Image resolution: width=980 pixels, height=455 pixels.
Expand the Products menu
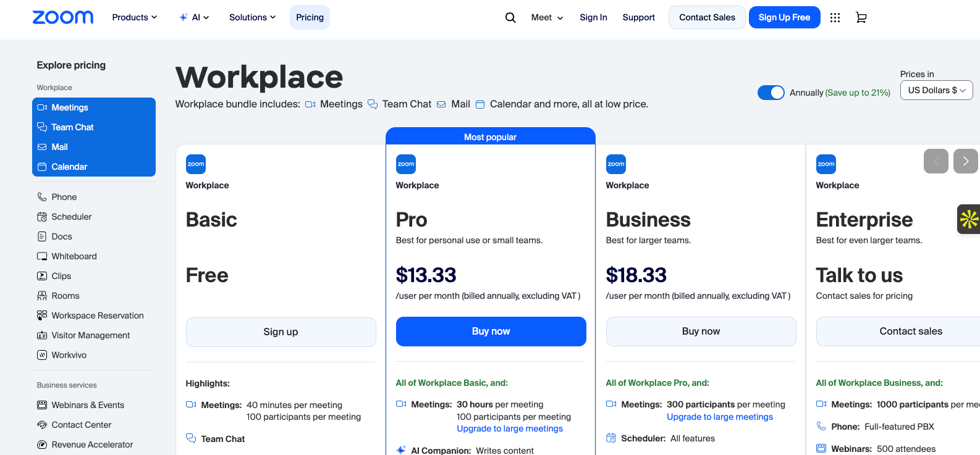[135, 17]
